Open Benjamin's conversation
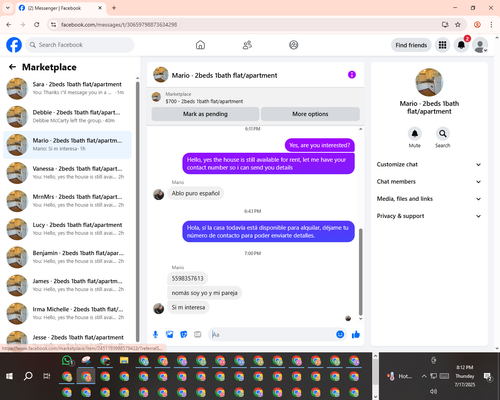 [x=68, y=257]
